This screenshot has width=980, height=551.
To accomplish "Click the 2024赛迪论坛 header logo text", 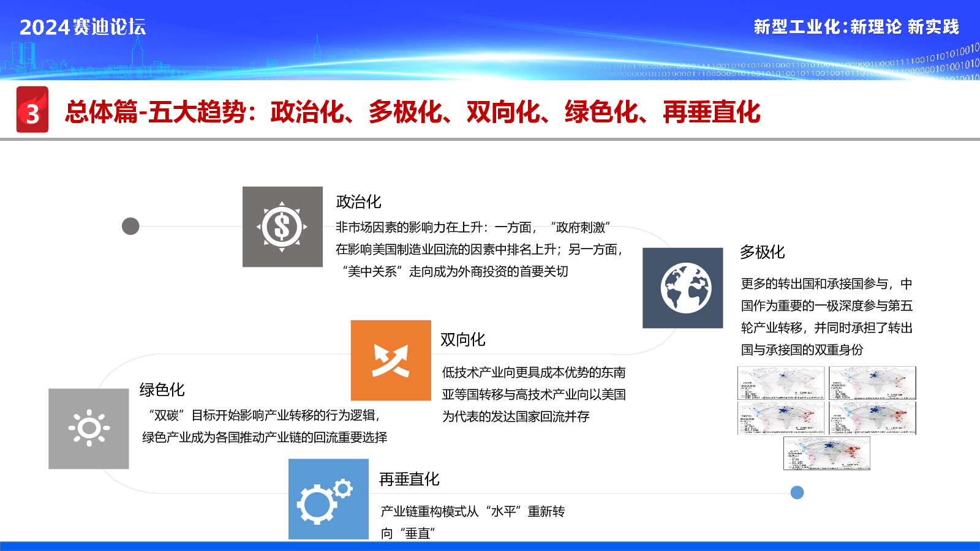I will (x=83, y=27).
